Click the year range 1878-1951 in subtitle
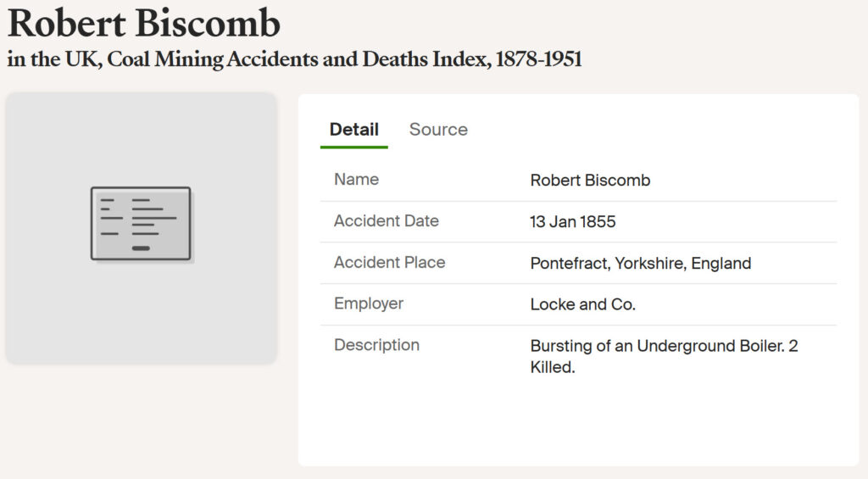Image resolution: width=868 pixels, height=479 pixels. (538, 60)
